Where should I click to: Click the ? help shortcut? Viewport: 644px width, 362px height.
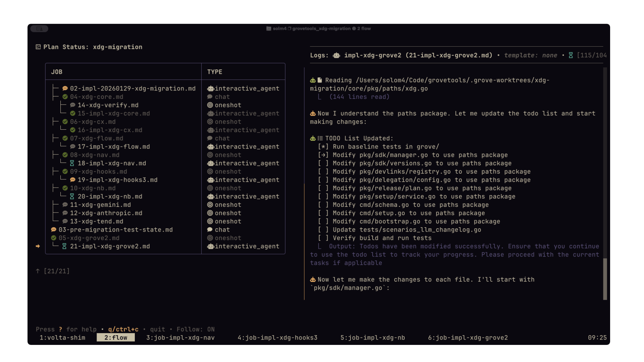click(x=60, y=329)
